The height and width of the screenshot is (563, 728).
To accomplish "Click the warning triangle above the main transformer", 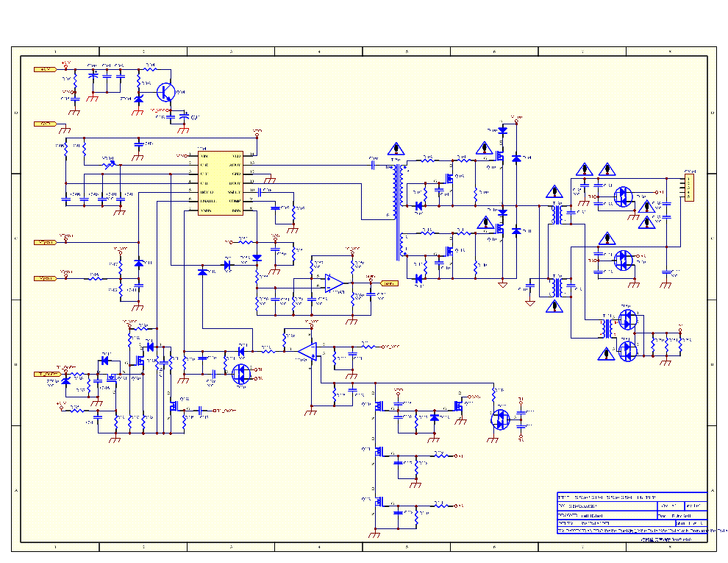I will [x=396, y=149].
